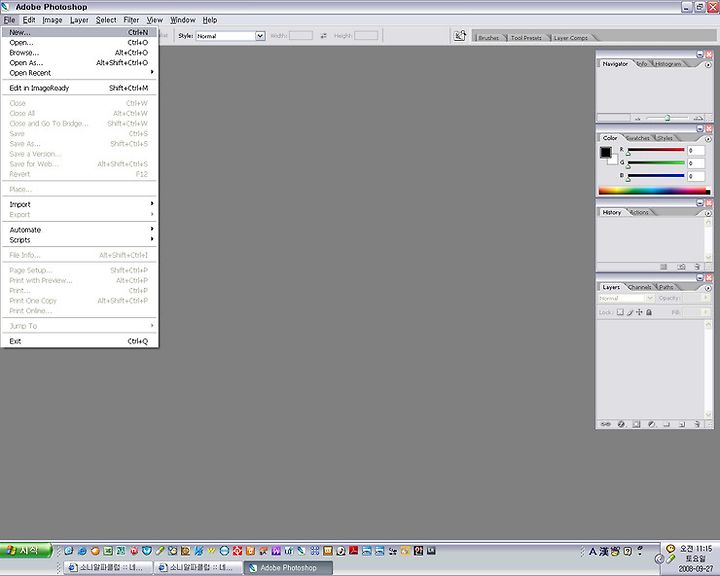Click the black foreground color swatch

click(x=606, y=152)
